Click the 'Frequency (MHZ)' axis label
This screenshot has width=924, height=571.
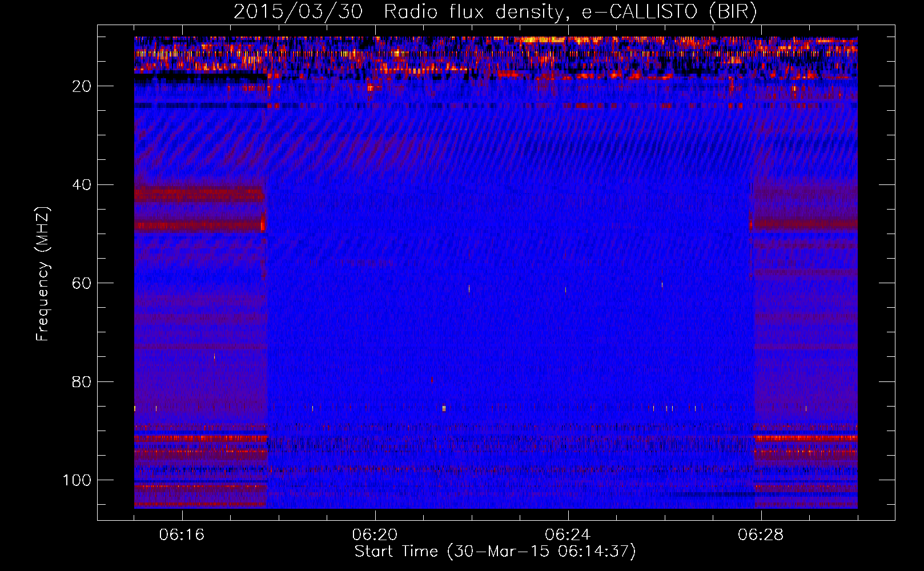tap(43, 274)
